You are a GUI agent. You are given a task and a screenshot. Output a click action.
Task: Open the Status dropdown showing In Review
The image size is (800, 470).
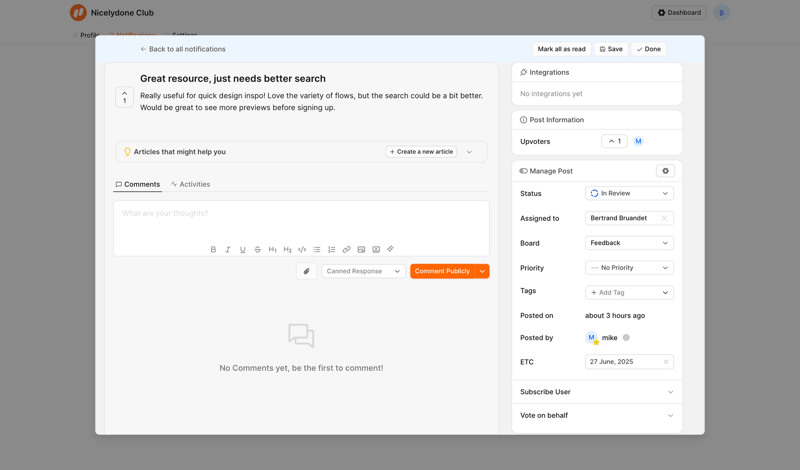pos(629,193)
